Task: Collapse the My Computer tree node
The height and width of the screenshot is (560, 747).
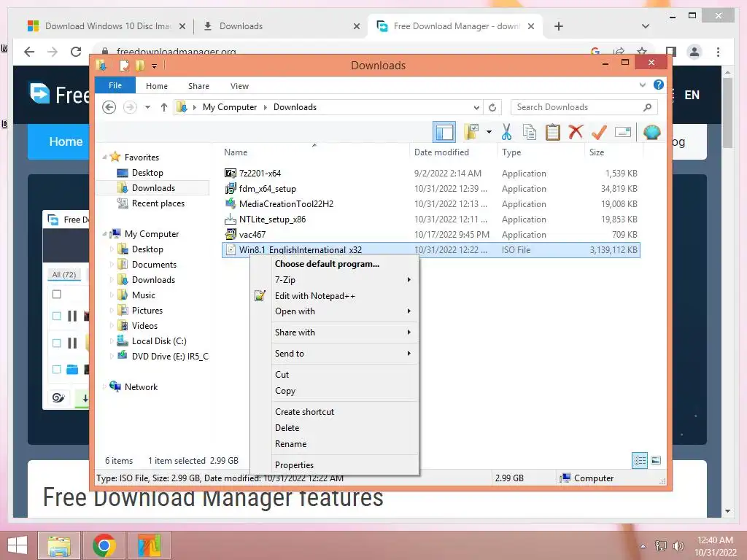Action: (104, 233)
